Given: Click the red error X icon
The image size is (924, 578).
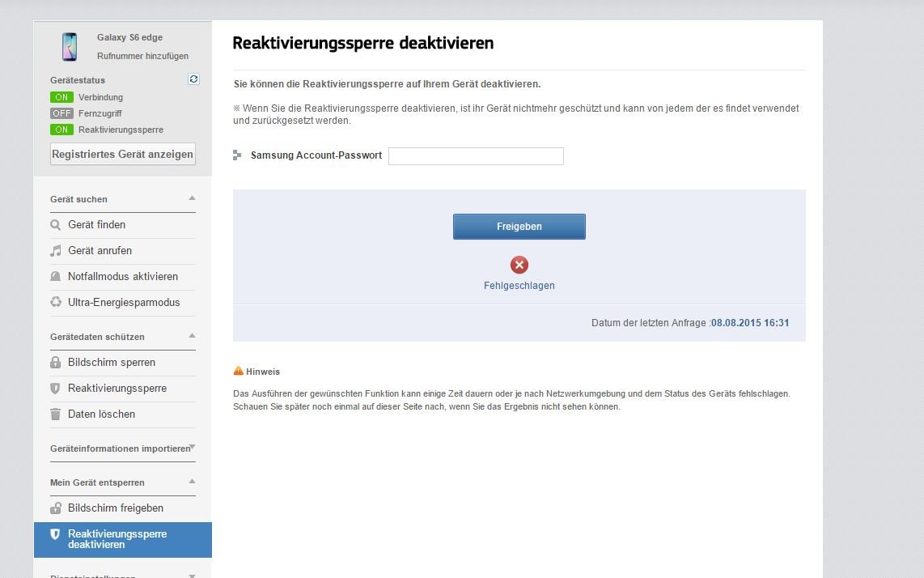Looking at the screenshot, I should 519,265.
